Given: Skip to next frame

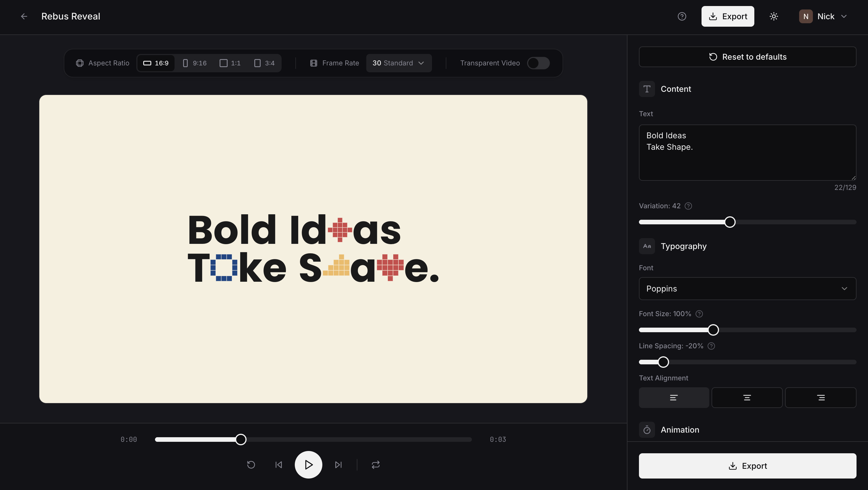Looking at the screenshot, I should pyautogui.click(x=338, y=465).
